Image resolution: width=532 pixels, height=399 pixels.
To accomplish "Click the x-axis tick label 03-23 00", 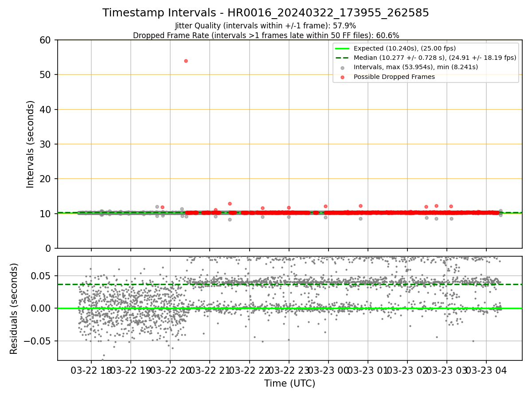I will tap(328, 371).
